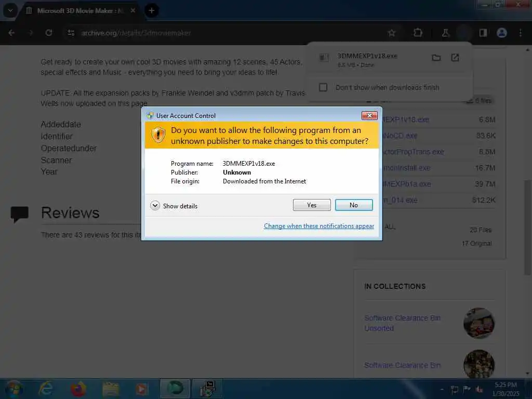Click the install.exe 16.7M file link
Image resolution: width=532 pixels, height=399 pixels.
tap(406, 168)
